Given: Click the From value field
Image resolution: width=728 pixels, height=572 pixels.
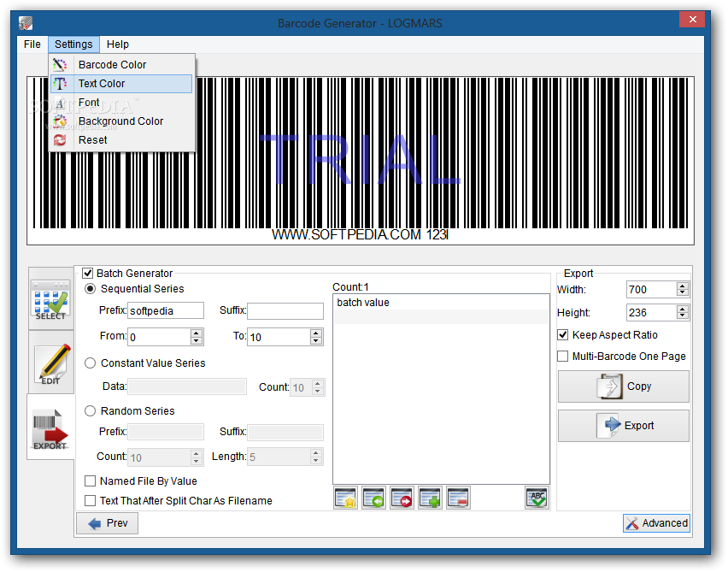Looking at the screenshot, I should pyautogui.click(x=159, y=337).
